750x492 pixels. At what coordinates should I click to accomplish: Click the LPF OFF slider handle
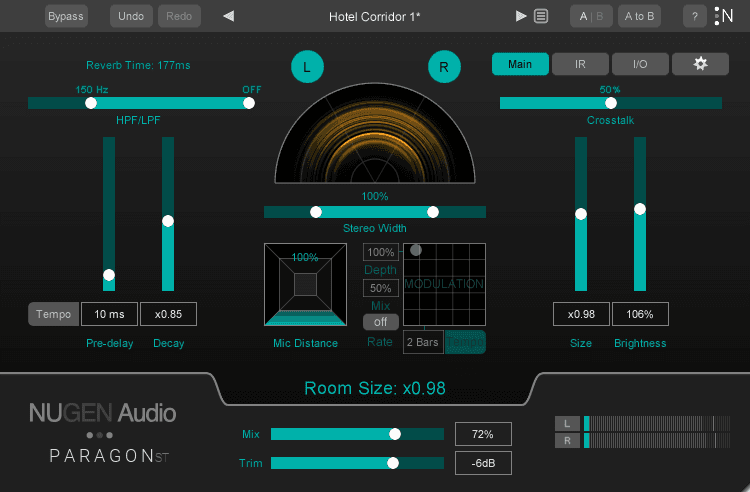(249, 103)
